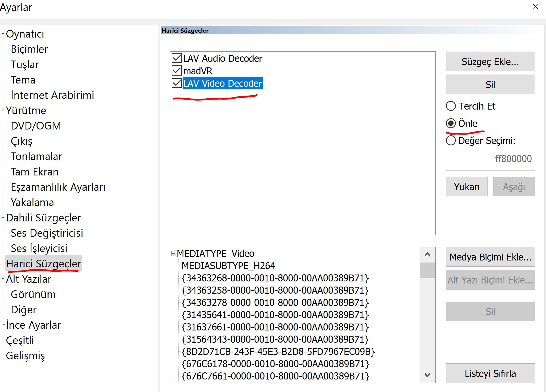Image resolution: width=546 pixels, height=392 pixels.
Task: Close the Ayarlar settings window
Action: coord(535,6)
